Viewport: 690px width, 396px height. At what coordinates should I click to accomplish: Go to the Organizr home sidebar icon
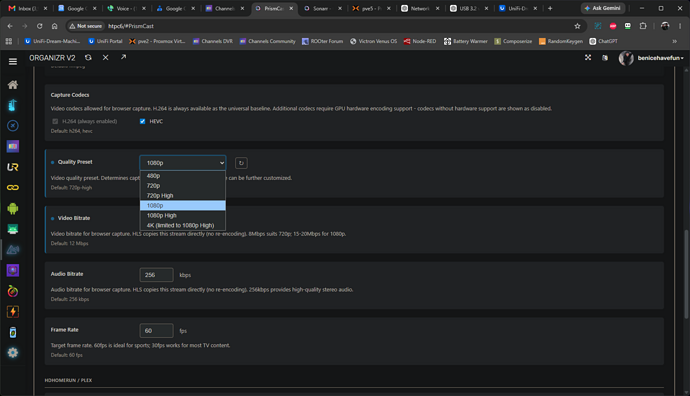click(x=13, y=84)
